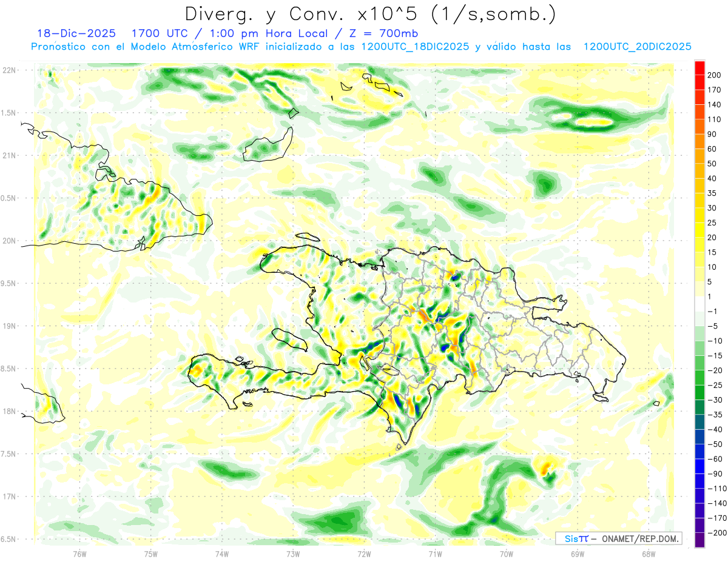The image size is (728, 562).
Task: Click the positive 25 legend value
Action: click(x=712, y=223)
